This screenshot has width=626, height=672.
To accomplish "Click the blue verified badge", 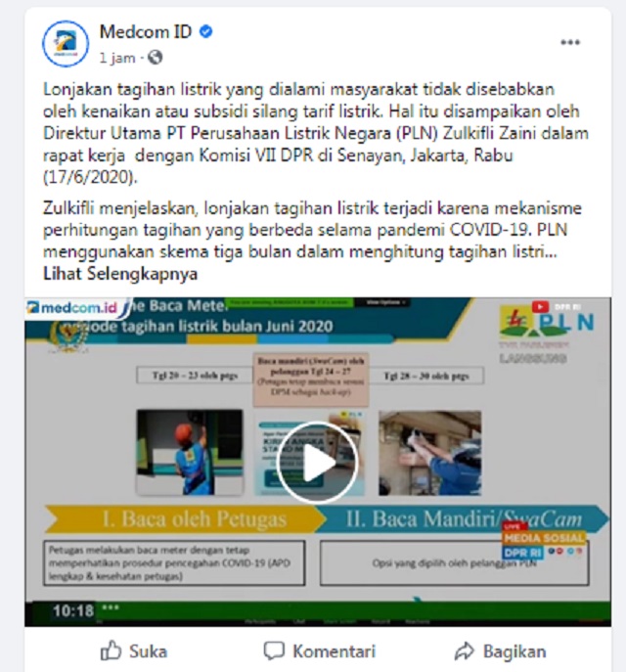I will click(x=206, y=31).
